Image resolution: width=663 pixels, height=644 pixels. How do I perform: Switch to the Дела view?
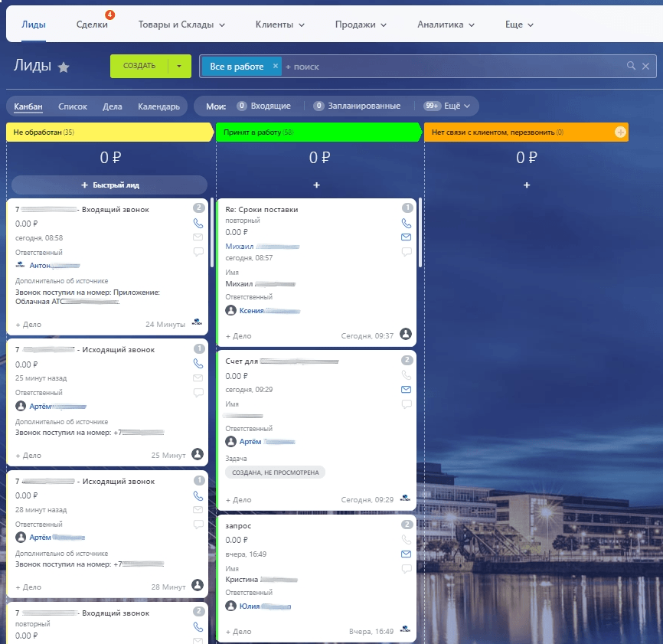point(113,106)
